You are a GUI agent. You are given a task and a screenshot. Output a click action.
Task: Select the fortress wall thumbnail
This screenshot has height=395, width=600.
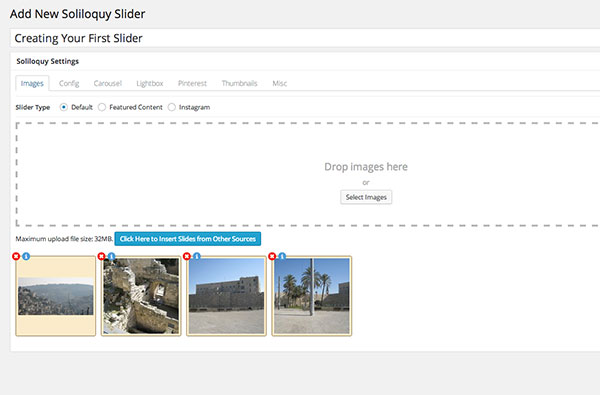[x=227, y=296]
